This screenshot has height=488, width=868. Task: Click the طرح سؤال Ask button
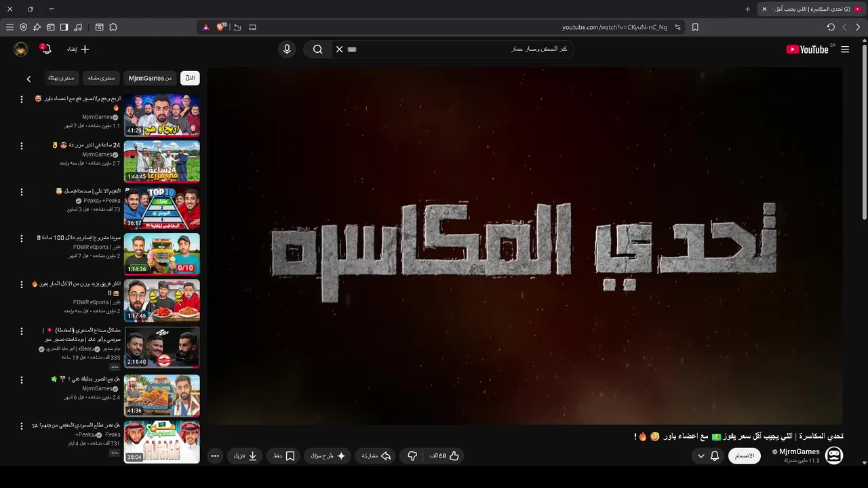[x=328, y=456]
